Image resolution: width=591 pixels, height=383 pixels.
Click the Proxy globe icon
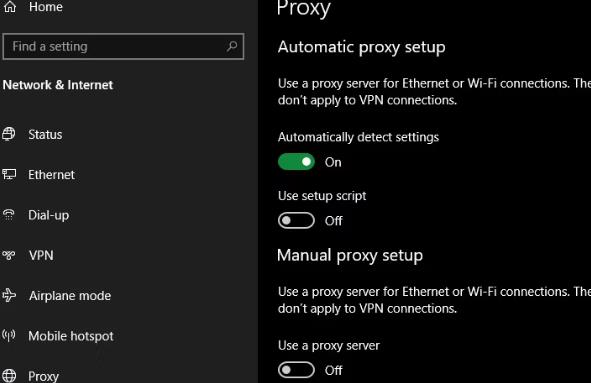pyautogui.click(x=9, y=376)
